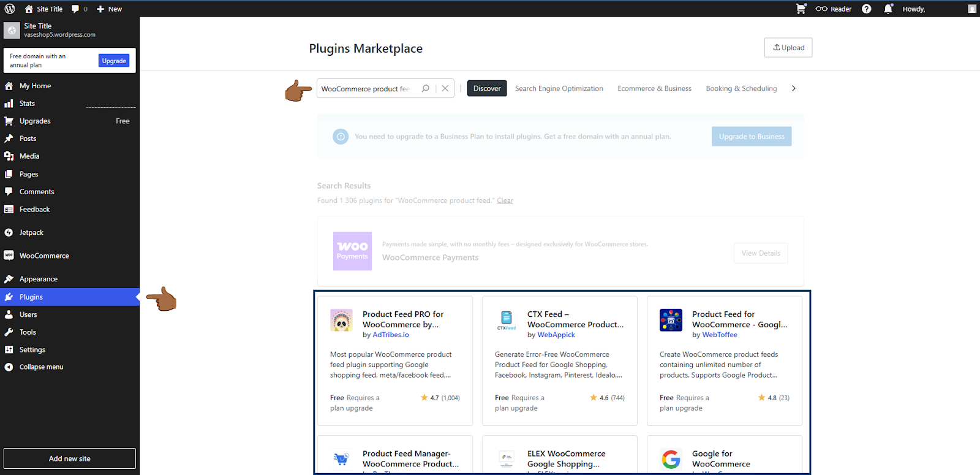Screen dimensions: 980x475
Task: Open Stats in sidebar
Action: [x=70, y=104]
